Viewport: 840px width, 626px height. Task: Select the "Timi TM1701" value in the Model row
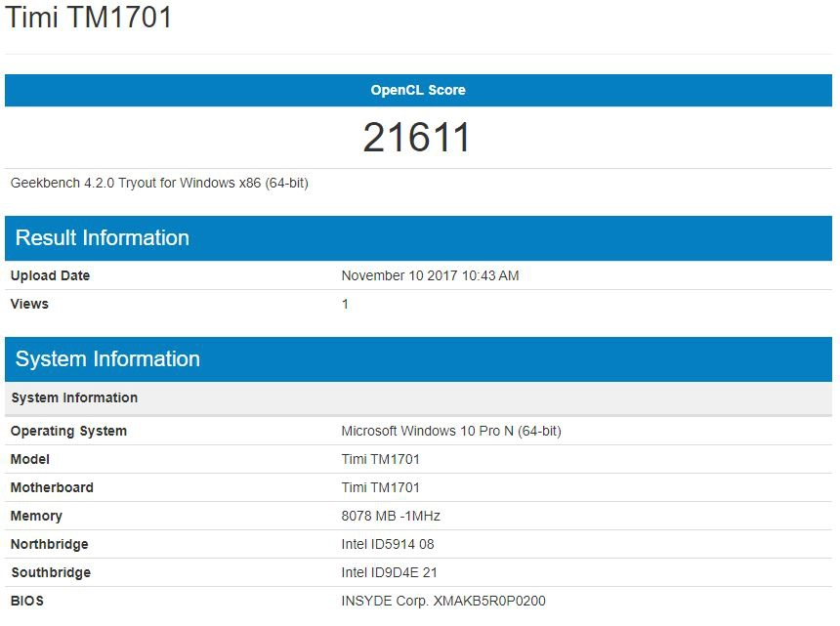[380, 459]
